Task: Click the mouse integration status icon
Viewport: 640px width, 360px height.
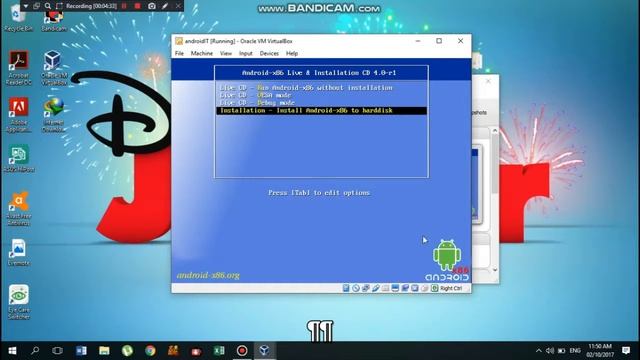Action: pyautogui.click(x=424, y=288)
